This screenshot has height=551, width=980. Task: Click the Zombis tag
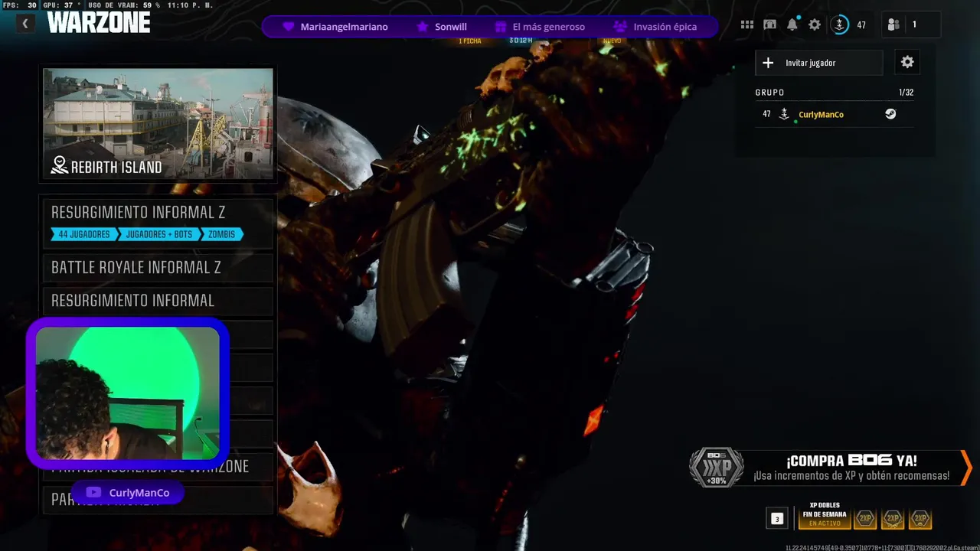(x=221, y=234)
